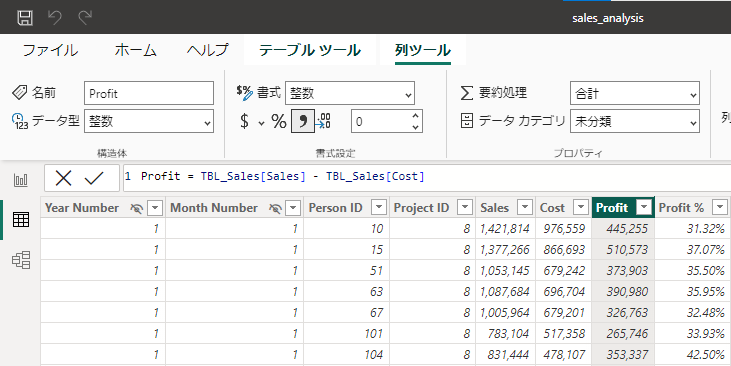
Task: Toggle hidden icon on Month Number column
Action: (x=276, y=208)
